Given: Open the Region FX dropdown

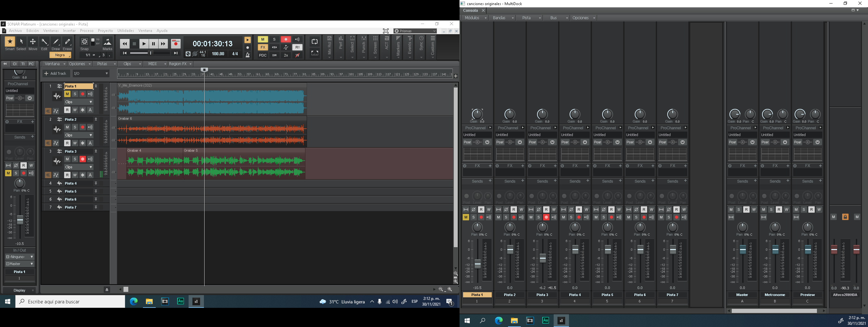Looking at the screenshot, I should 180,64.
